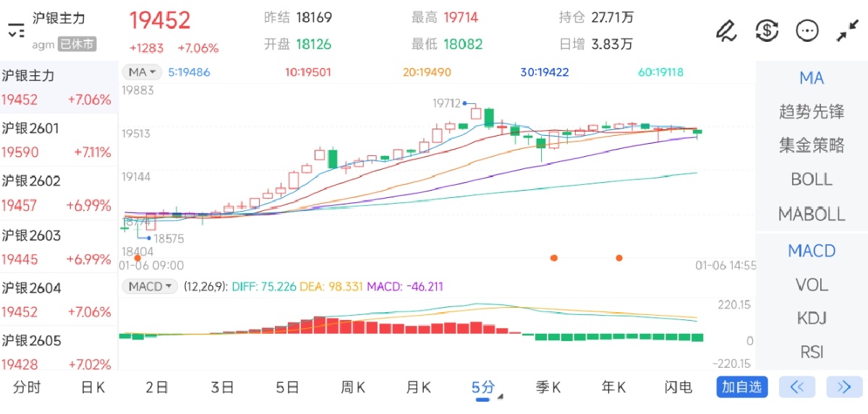Image resolution: width=868 pixels, height=414 pixels.
Task: Switch to the 周K chart tab
Action: [352, 387]
